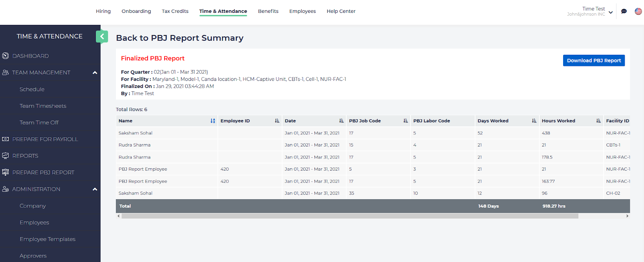
Task: Click the US flag language icon
Action: pos(638,11)
